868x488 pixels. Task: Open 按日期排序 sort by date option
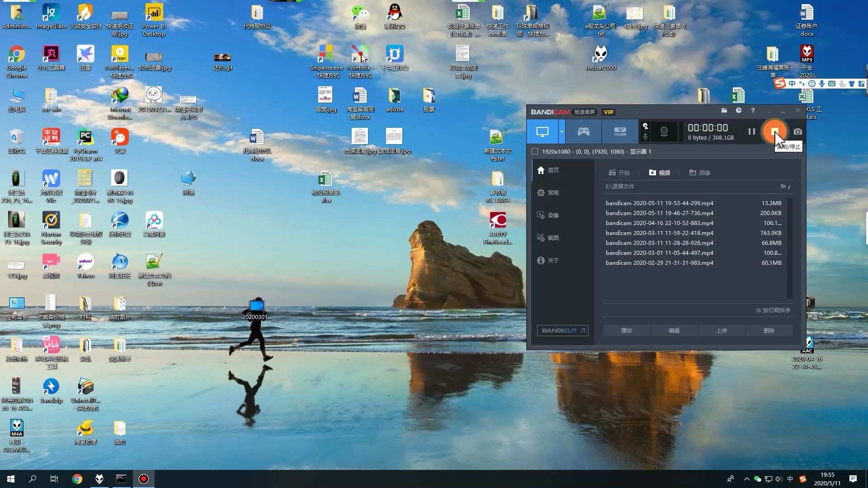(773, 310)
